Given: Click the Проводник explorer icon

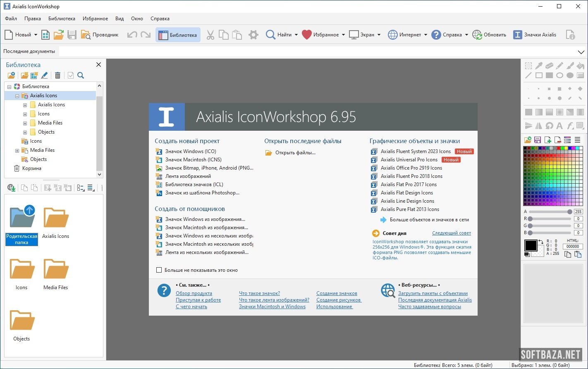Looking at the screenshot, I should [x=86, y=35].
